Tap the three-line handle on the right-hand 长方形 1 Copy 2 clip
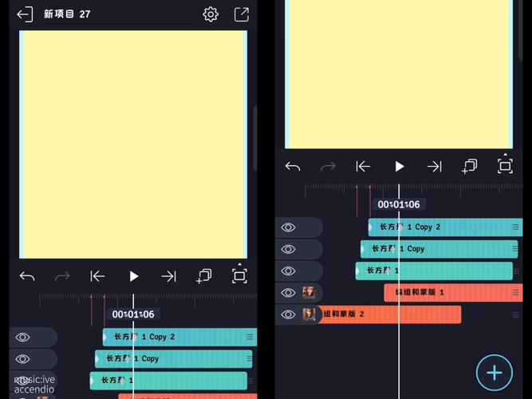 coord(515,227)
